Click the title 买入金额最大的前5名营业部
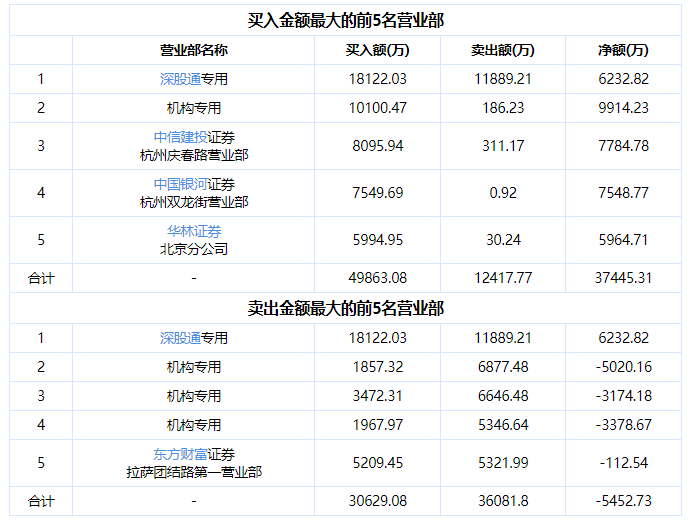This screenshot has width=691, height=522. coord(346,21)
